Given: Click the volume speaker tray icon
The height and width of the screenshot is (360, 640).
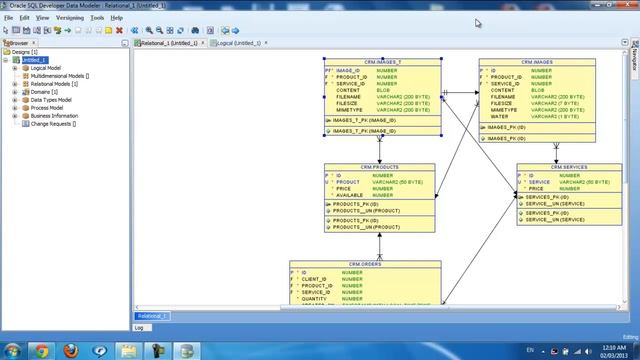Looking at the screenshot, I should coord(588,351).
